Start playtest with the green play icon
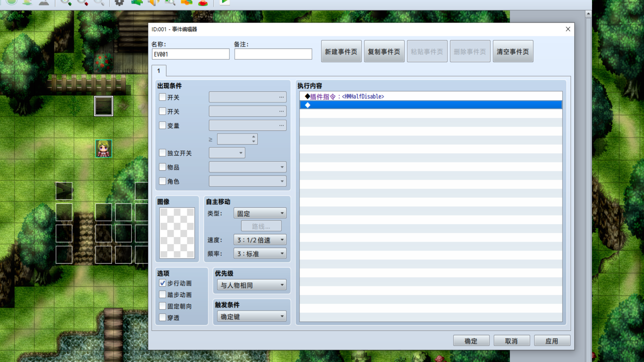The height and width of the screenshot is (362, 644). [x=225, y=2]
